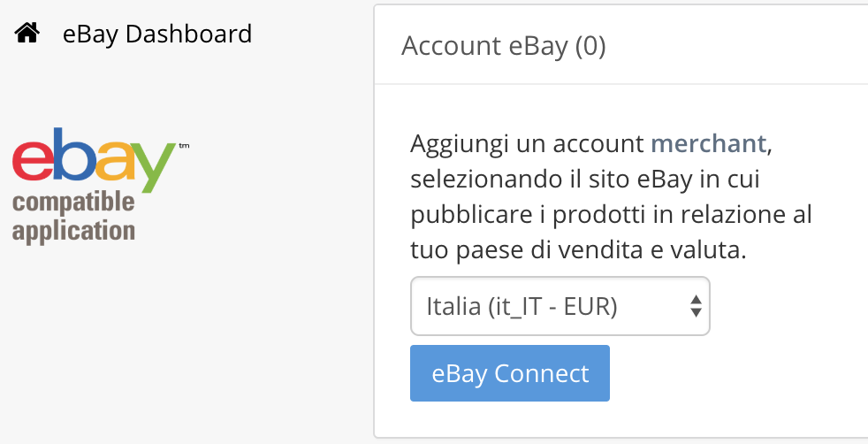
Task: Click the up-down arrows on the site selector
Action: pyautogui.click(x=696, y=306)
